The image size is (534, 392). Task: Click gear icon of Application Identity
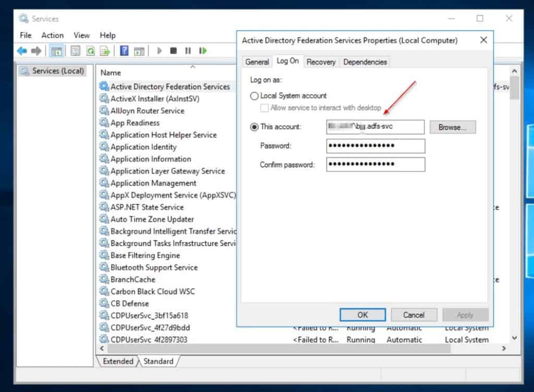click(x=104, y=146)
